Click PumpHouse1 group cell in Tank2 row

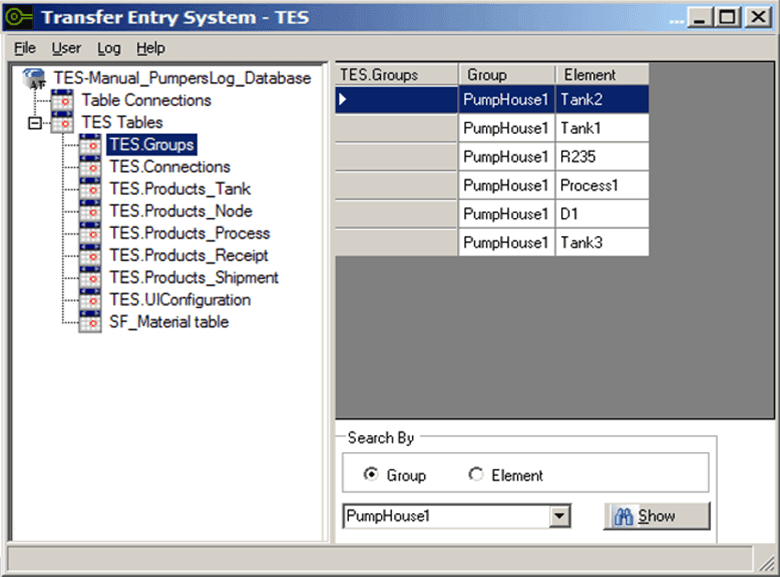point(506,99)
